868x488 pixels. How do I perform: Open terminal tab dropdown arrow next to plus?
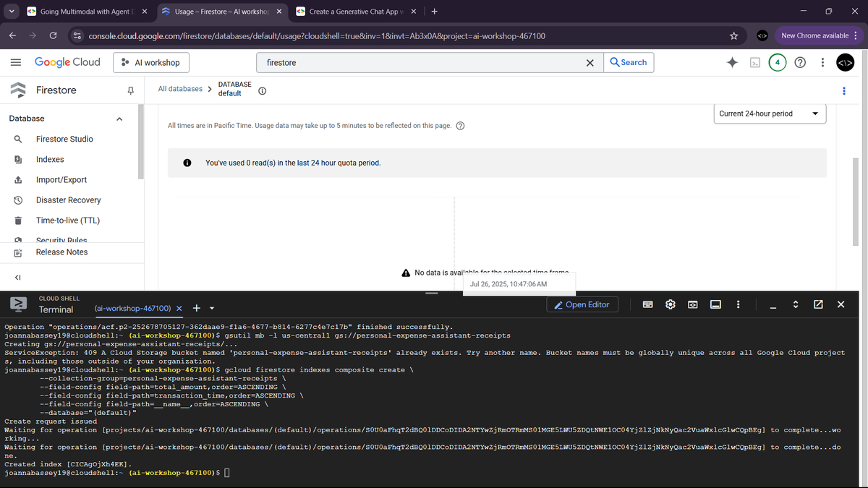[x=212, y=309]
